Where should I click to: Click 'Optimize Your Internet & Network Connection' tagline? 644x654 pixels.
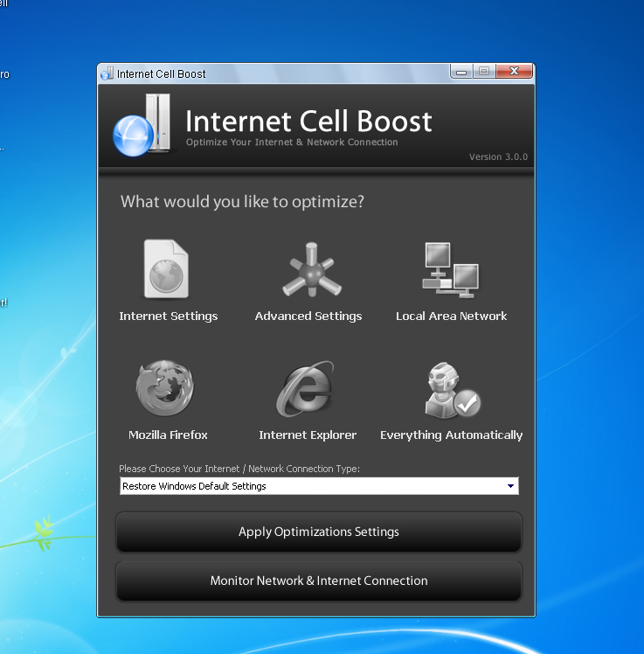292,143
